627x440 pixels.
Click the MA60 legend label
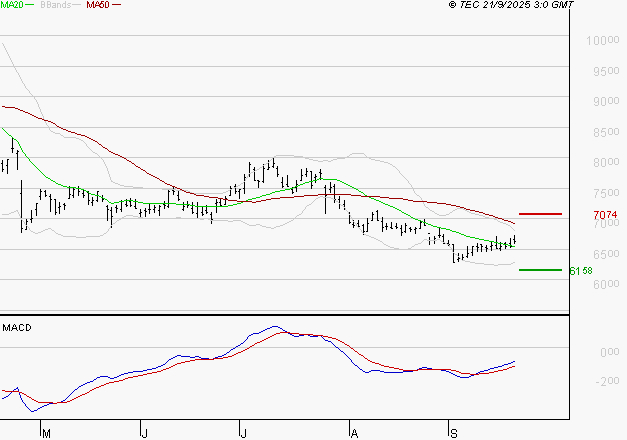[x=98, y=6]
